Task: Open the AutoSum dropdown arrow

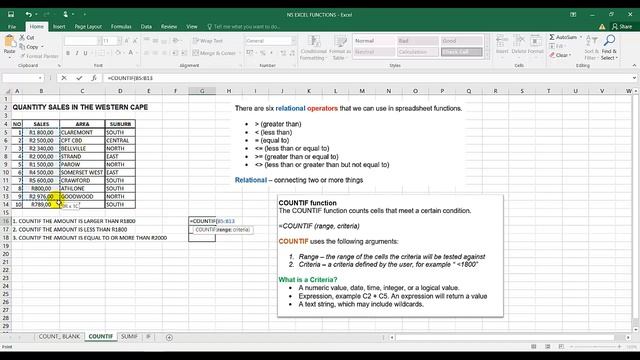Action: 580,37
